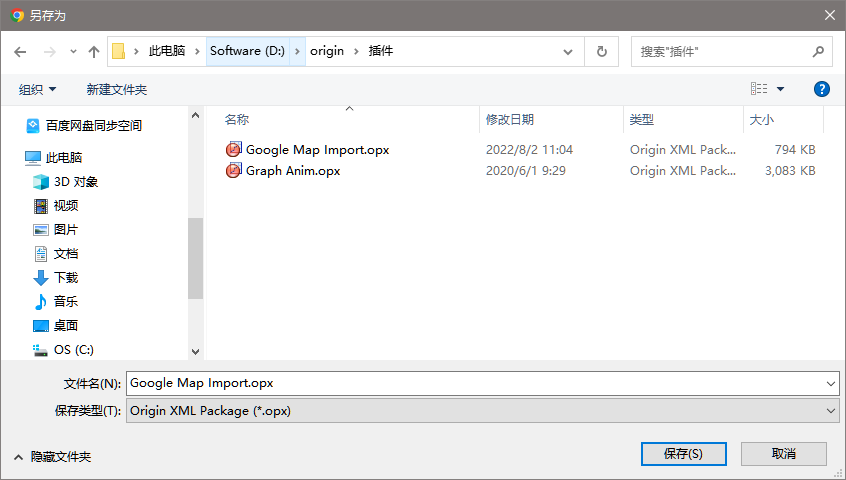Create a new folder with 新建文件夹
The width and height of the screenshot is (846, 480).
(x=117, y=90)
